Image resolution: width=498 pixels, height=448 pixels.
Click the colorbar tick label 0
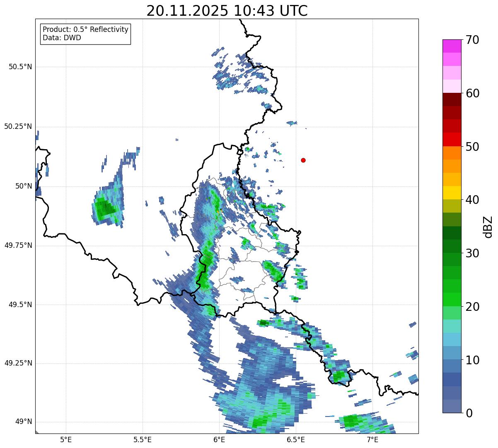click(x=469, y=413)
